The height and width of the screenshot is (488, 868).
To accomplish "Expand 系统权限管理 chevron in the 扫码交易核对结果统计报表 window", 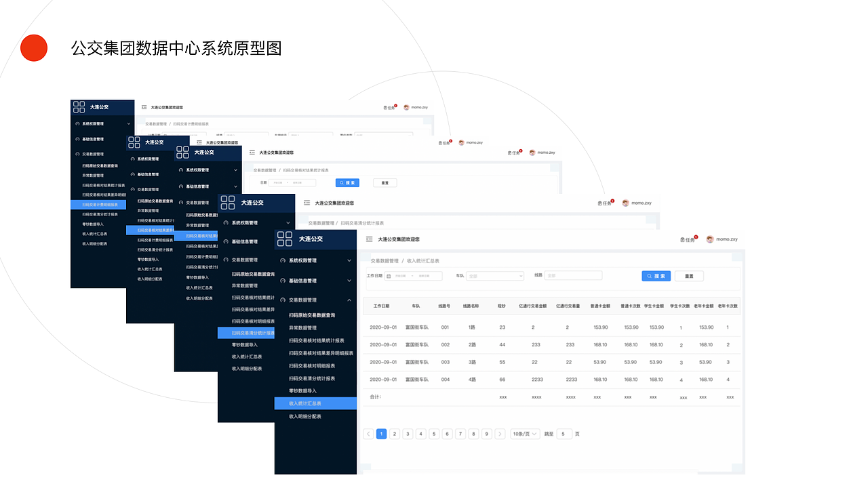I will pyautogui.click(x=236, y=170).
